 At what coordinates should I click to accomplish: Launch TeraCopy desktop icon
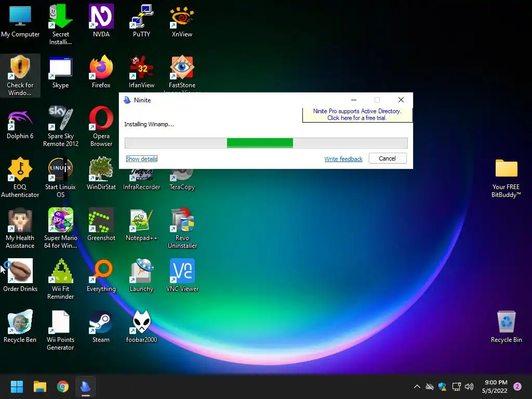click(182, 180)
